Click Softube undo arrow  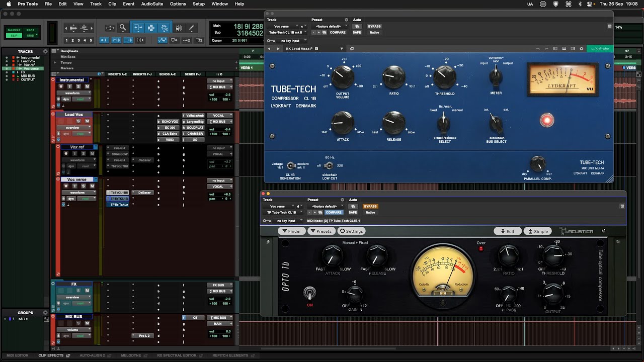pos(538,49)
